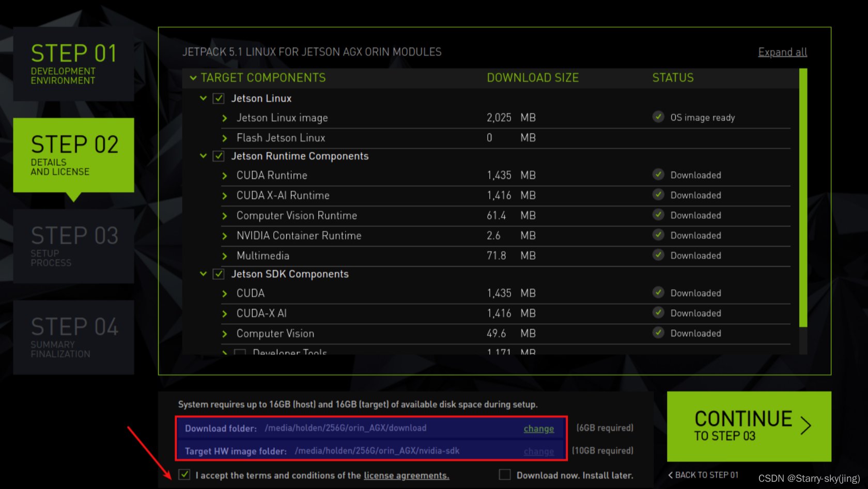Click the Downloaded check icon for NVIDIA Container Runtime
Screen dimensions: 868x489
click(x=658, y=235)
